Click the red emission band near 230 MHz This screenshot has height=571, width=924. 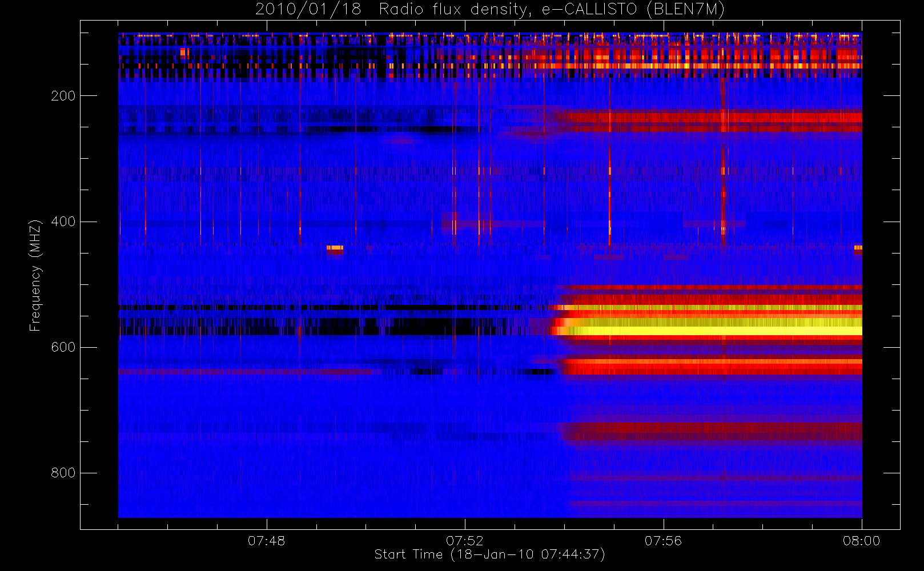708,121
